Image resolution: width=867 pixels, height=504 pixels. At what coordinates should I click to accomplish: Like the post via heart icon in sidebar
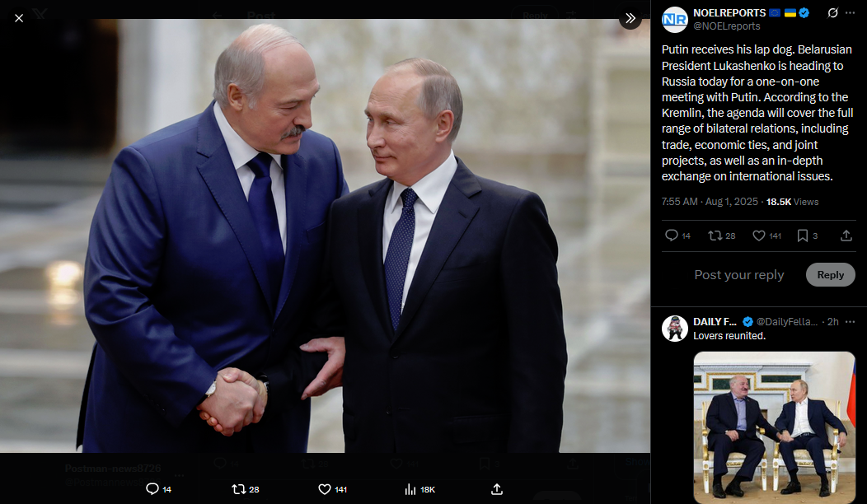pos(759,236)
